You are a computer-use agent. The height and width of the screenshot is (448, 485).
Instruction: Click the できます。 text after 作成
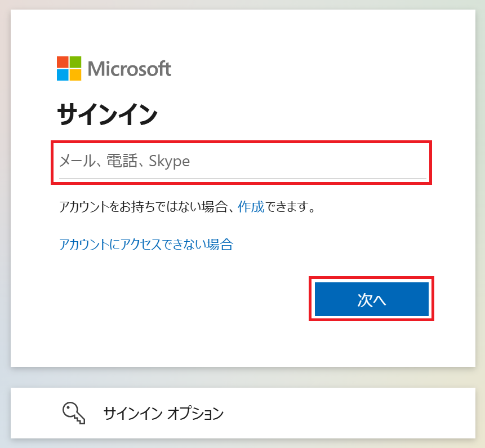pos(290,207)
